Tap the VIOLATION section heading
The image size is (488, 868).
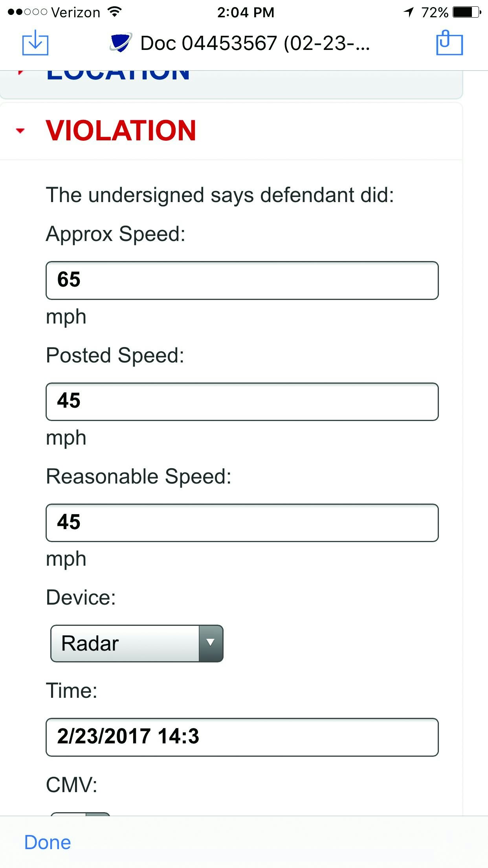[x=121, y=131]
